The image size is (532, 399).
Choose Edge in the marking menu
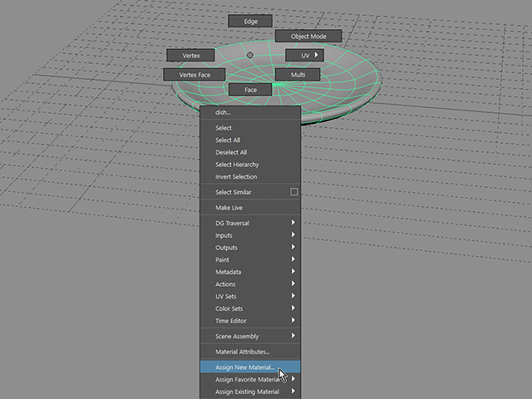point(250,21)
